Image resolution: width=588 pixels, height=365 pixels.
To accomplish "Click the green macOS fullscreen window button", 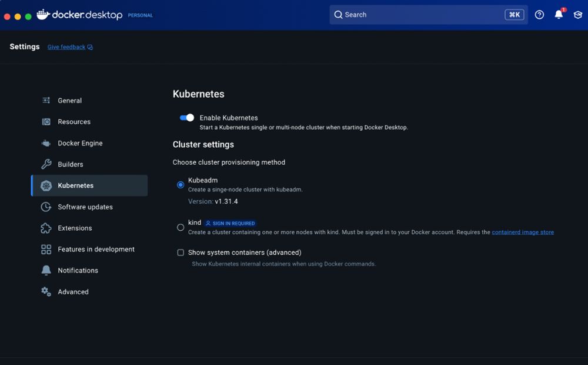I will click(28, 16).
